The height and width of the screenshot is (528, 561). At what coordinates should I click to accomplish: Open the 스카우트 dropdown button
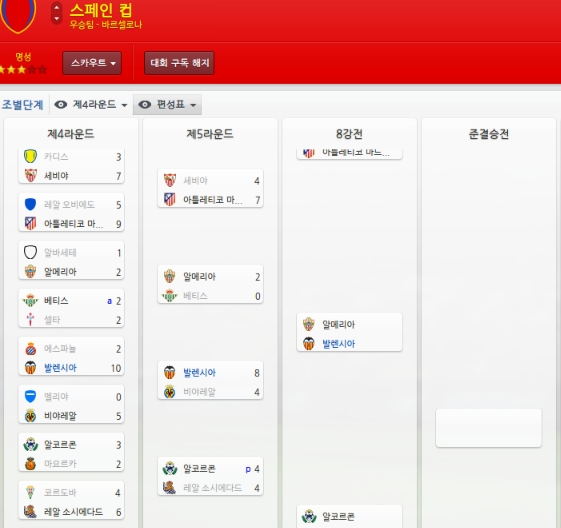(x=92, y=63)
